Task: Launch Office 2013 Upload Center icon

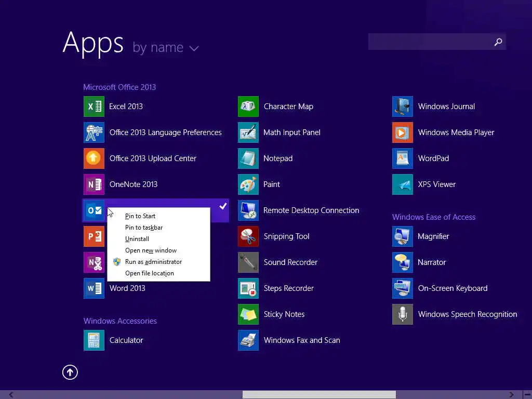Action: (94, 158)
